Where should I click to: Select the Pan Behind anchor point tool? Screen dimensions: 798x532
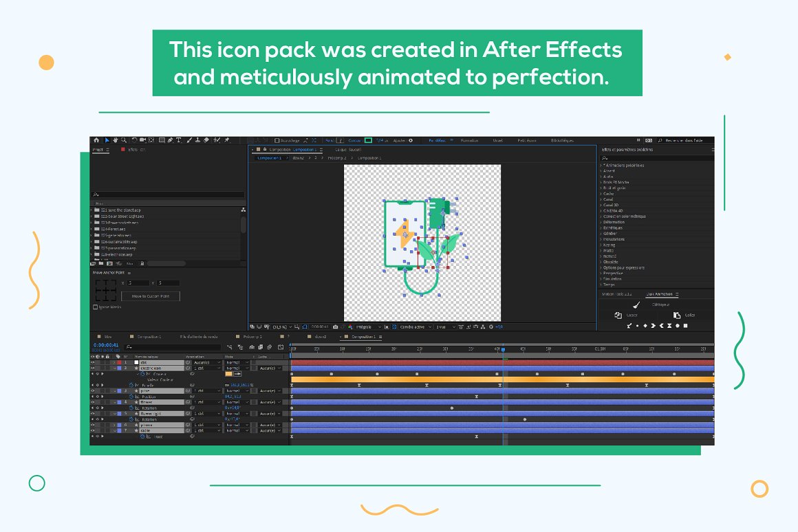(151, 140)
